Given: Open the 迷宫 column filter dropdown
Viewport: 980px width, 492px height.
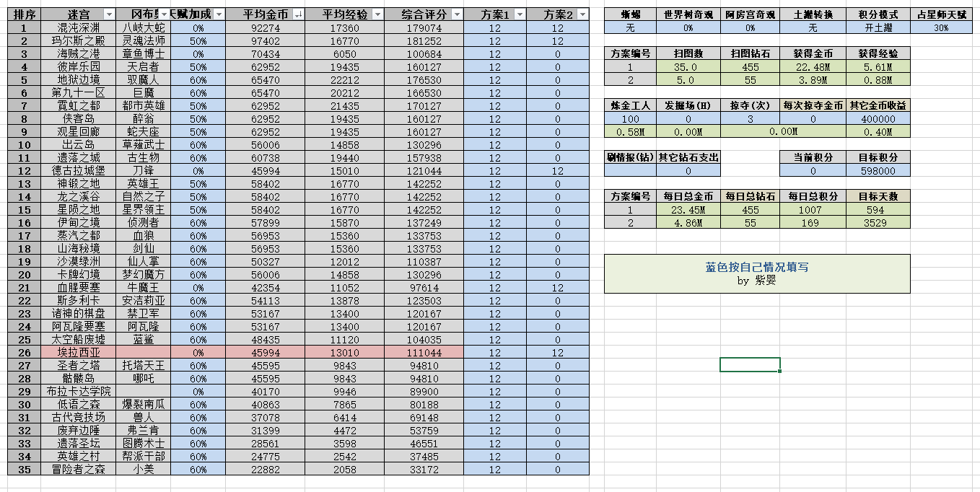Looking at the screenshot, I should pyautogui.click(x=109, y=14).
